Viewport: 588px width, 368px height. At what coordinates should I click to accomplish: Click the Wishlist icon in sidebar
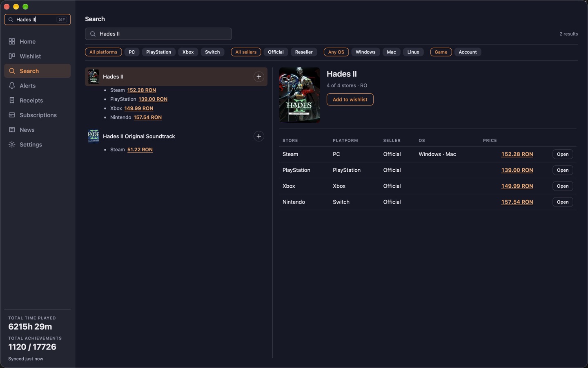12,56
